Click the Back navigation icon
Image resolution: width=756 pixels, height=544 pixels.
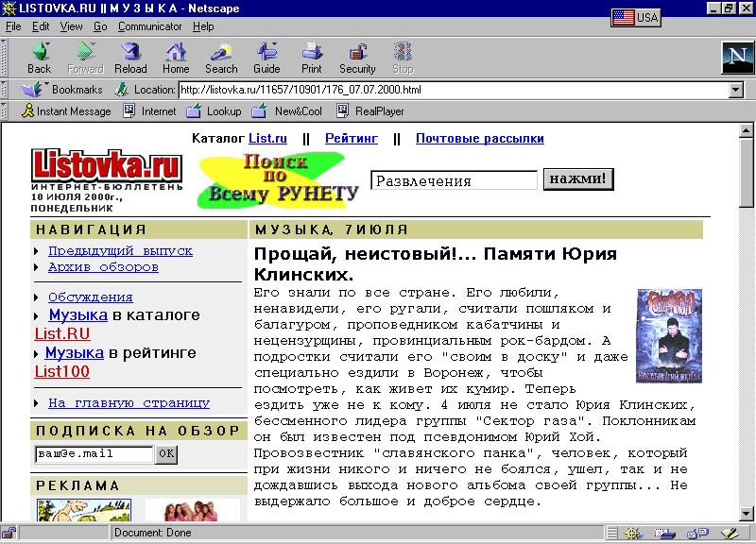point(39,58)
